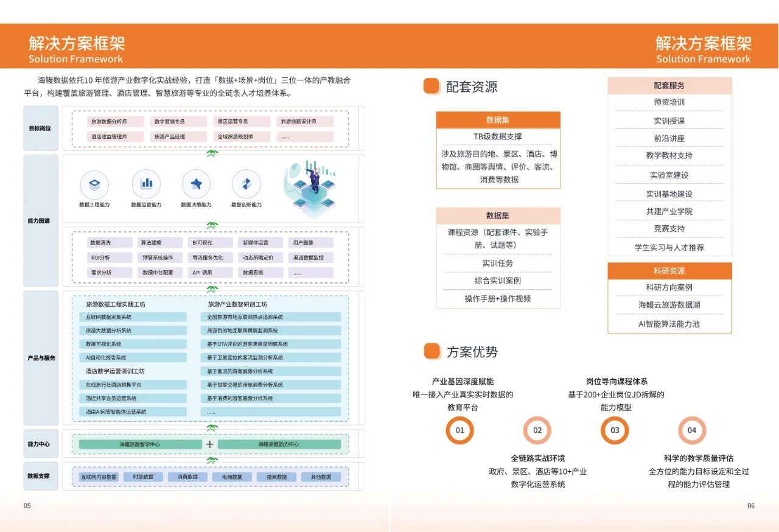The image size is (779, 532).
Task: Open the AI智能算法能力池 link
Action: click(x=669, y=324)
